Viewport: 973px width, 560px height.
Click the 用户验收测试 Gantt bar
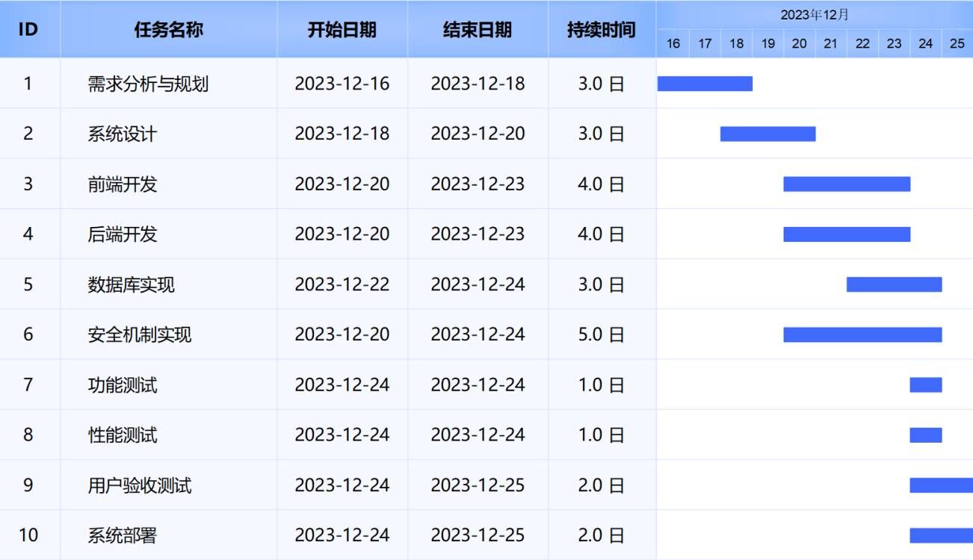pyautogui.click(x=940, y=485)
